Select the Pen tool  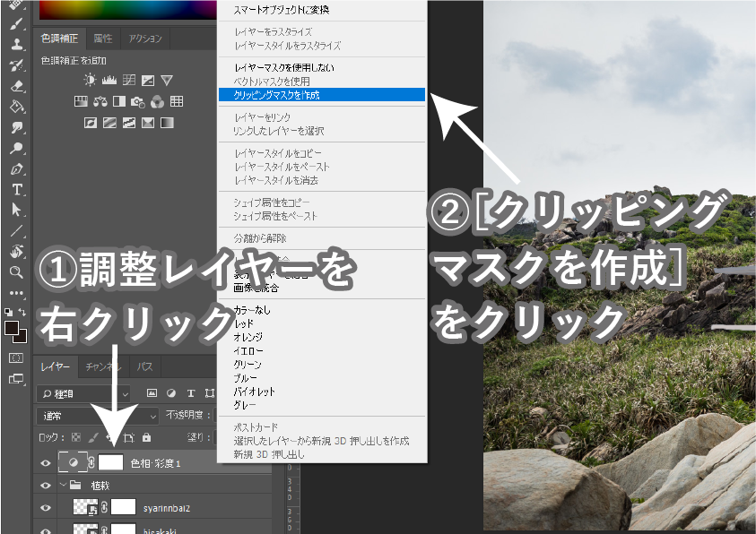click(16, 169)
